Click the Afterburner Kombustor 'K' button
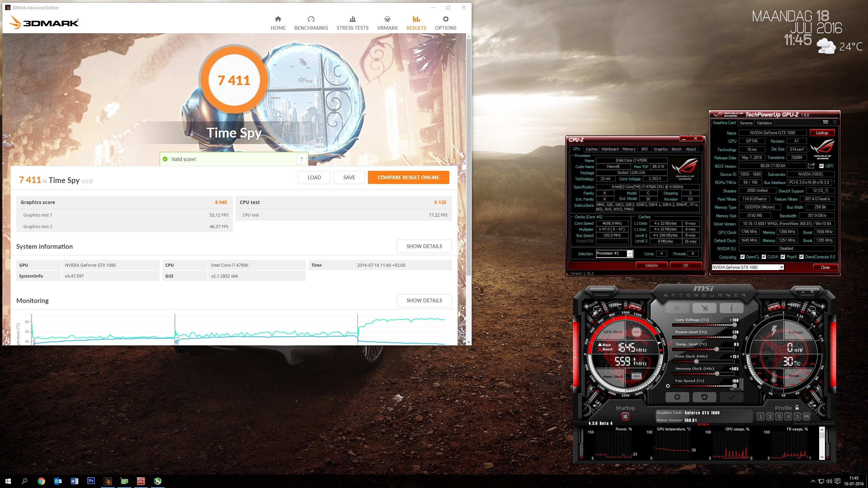 point(677,308)
